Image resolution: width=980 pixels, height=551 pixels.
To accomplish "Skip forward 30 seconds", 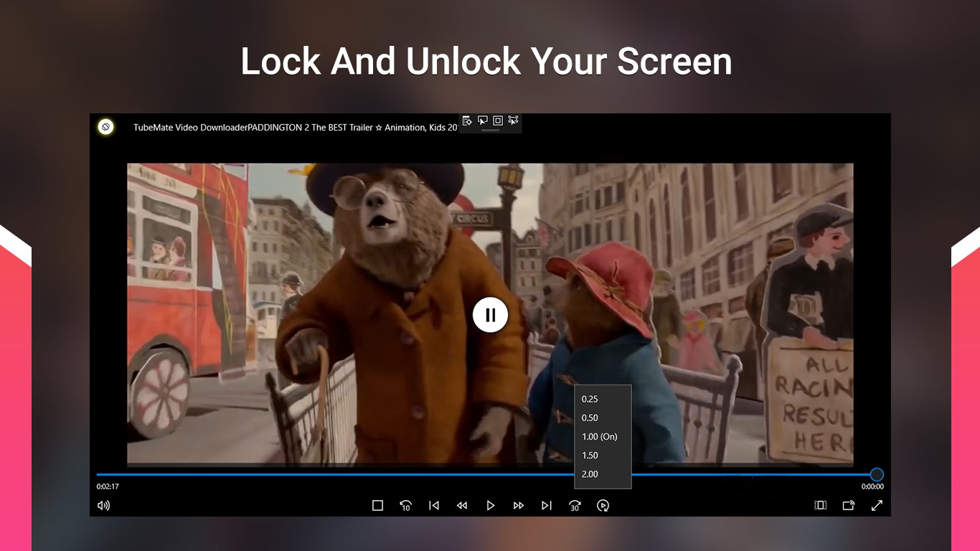I will [x=575, y=506].
